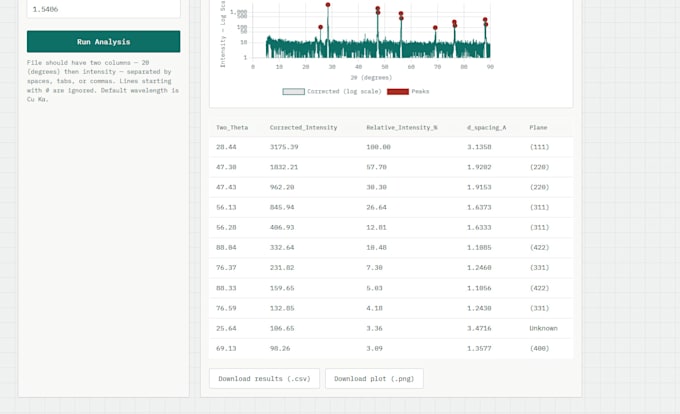Select the Two_Theta cell 28.44
The height and width of the screenshot is (414, 680).
[226, 147]
